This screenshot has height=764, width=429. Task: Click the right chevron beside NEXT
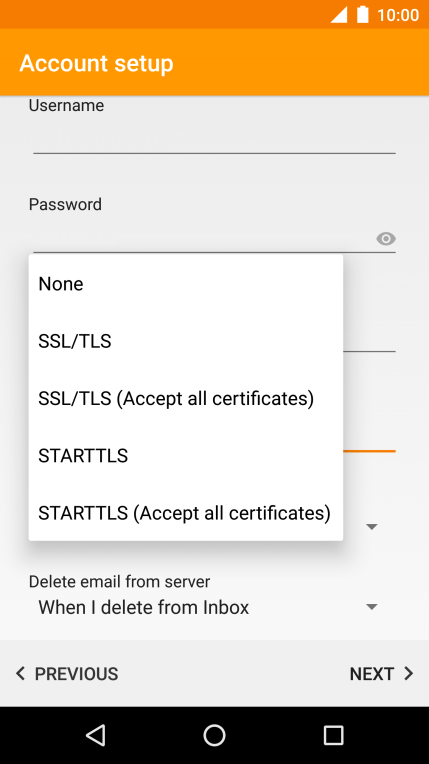tap(409, 673)
